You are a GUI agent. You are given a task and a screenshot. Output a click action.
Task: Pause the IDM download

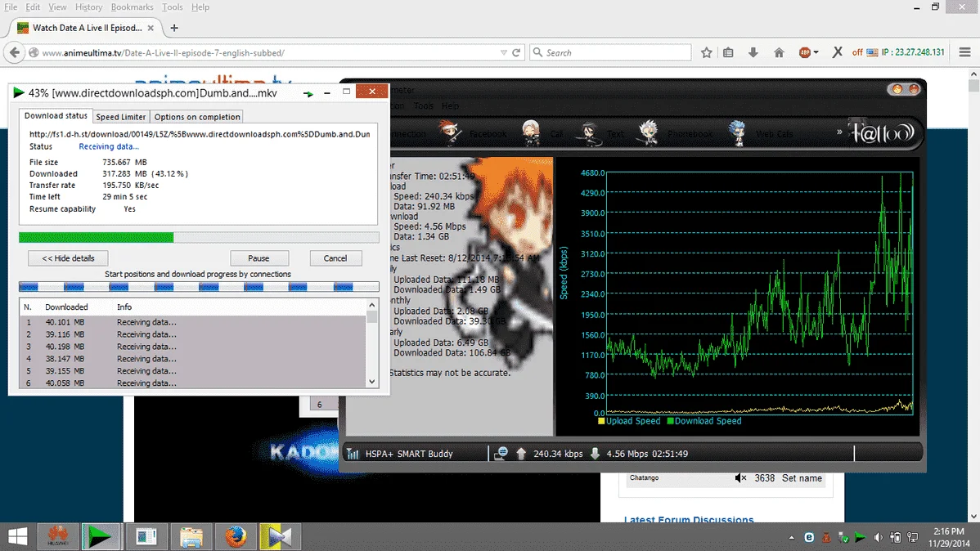tap(258, 258)
